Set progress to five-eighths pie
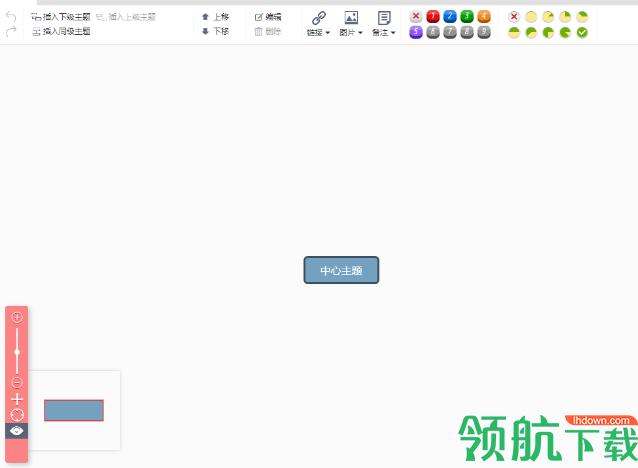638x468 pixels. click(x=531, y=33)
